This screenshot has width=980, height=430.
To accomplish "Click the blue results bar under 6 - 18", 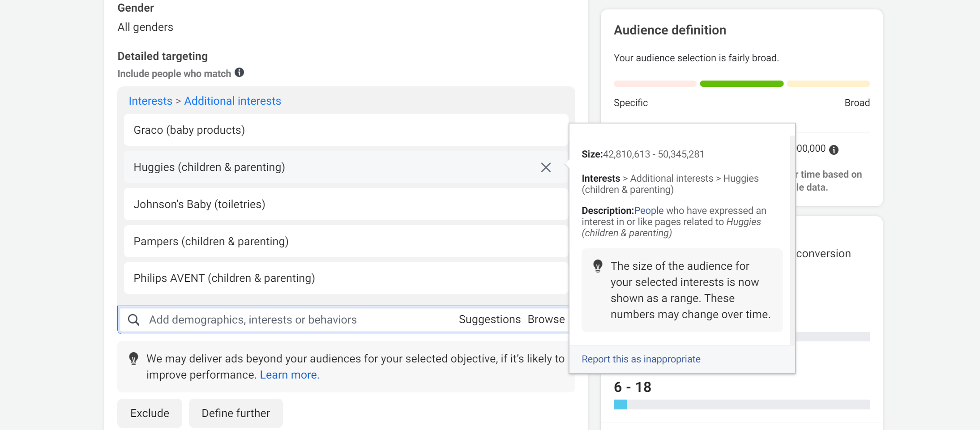I will 620,404.
